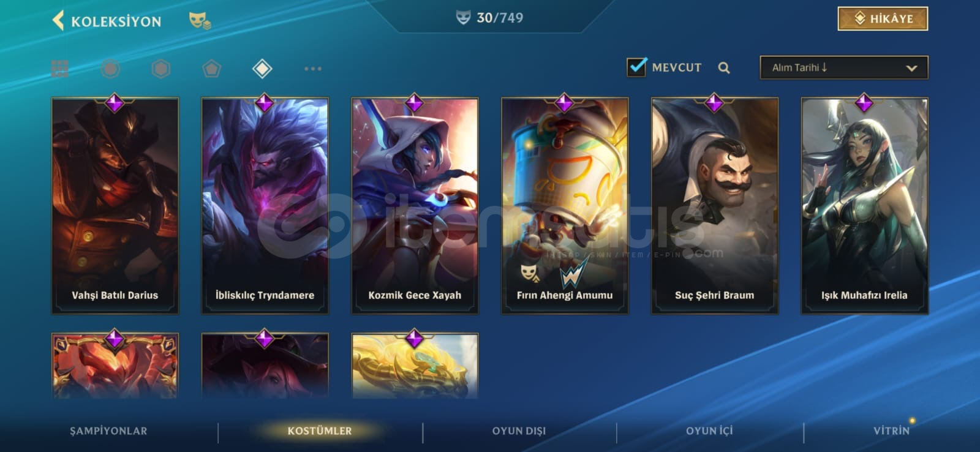The height and width of the screenshot is (452, 980).
Task: Select the hexagon rarity filter icon
Action: point(161,69)
